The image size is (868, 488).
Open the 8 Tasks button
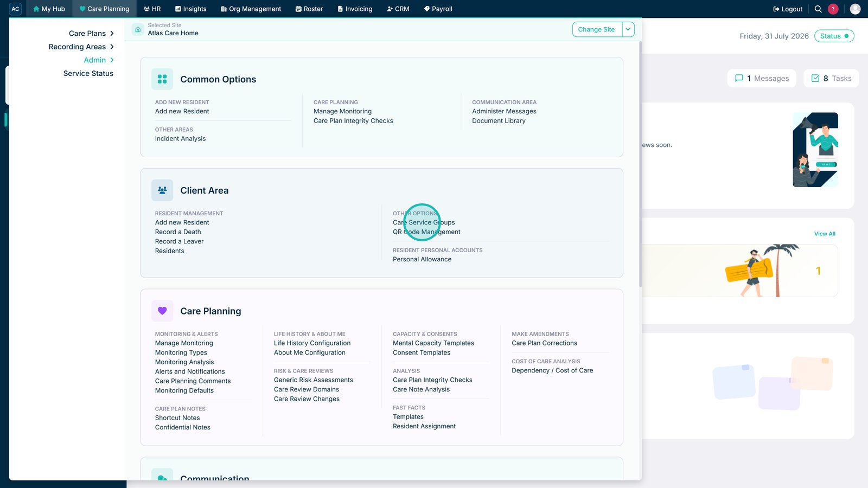click(x=831, y=78)
